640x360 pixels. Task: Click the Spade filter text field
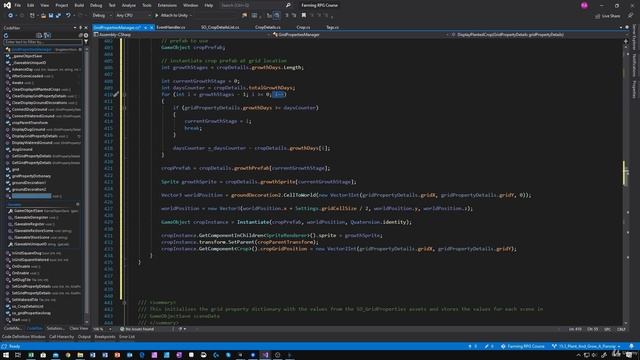coord(43,42)
